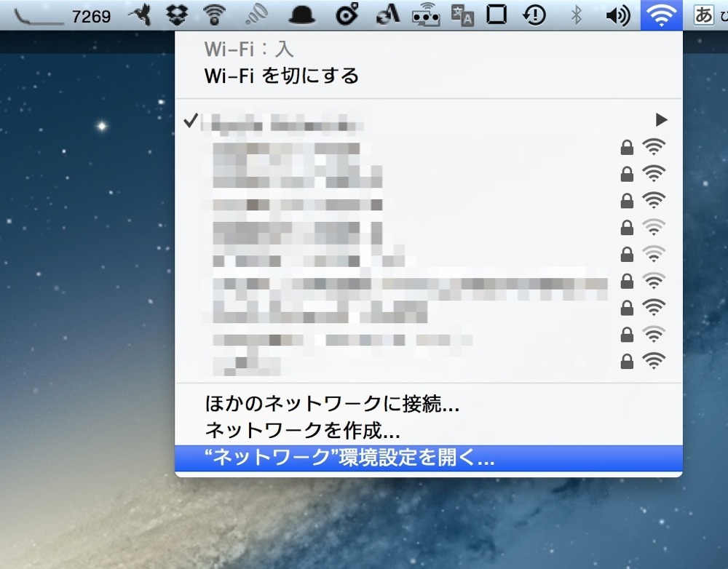Click the gray Wi-Fi signal icon next to Dropbox

tap(214, 15)
